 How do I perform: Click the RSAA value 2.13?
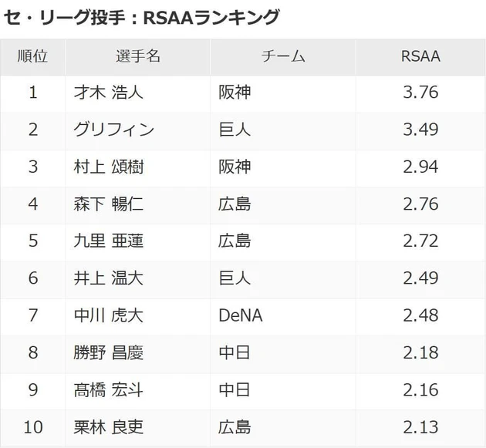(420, 426)
